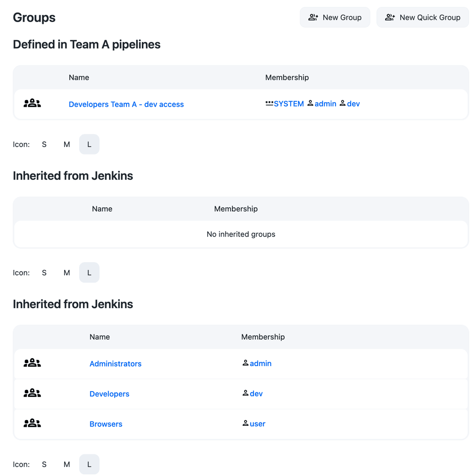Switch icon size to M under Team A table
The width and height of the screenshot is (476, 476).
coord(67,145)
